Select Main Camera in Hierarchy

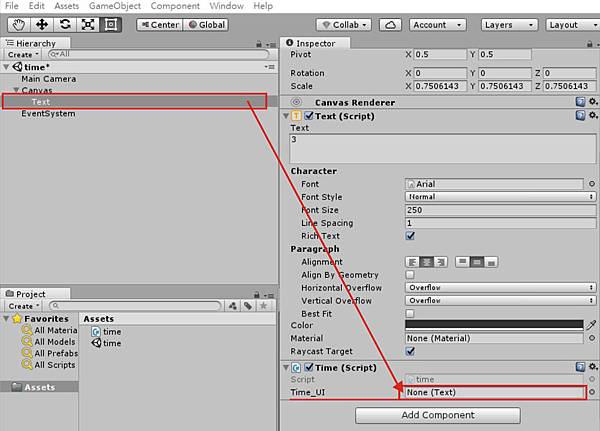click(x=49, y=79)
